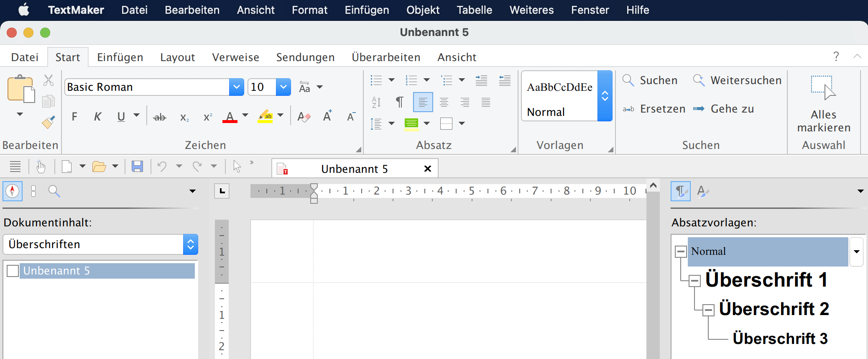
Task: Open Format menu in menu bar
Action: point(310,10)
